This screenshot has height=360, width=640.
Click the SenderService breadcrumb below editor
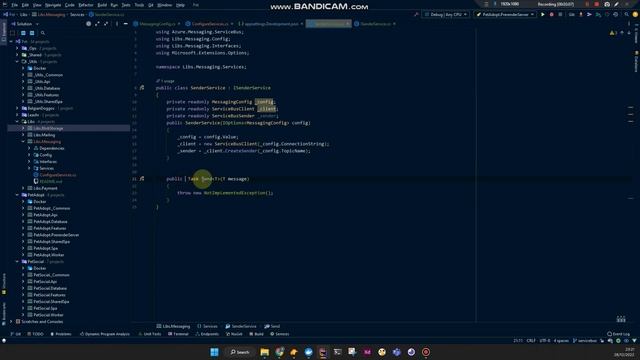[x=241, y=326]
